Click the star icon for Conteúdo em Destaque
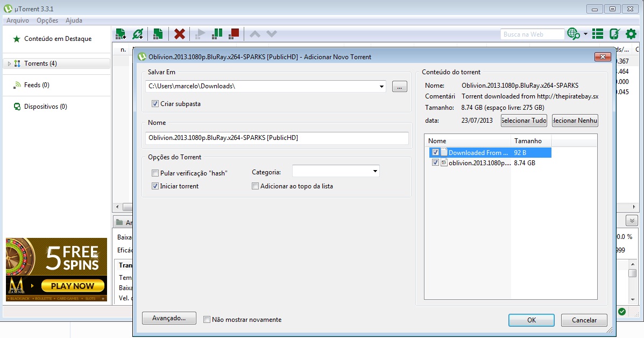This screenshot has width=644, height=338. click(17, 39)
